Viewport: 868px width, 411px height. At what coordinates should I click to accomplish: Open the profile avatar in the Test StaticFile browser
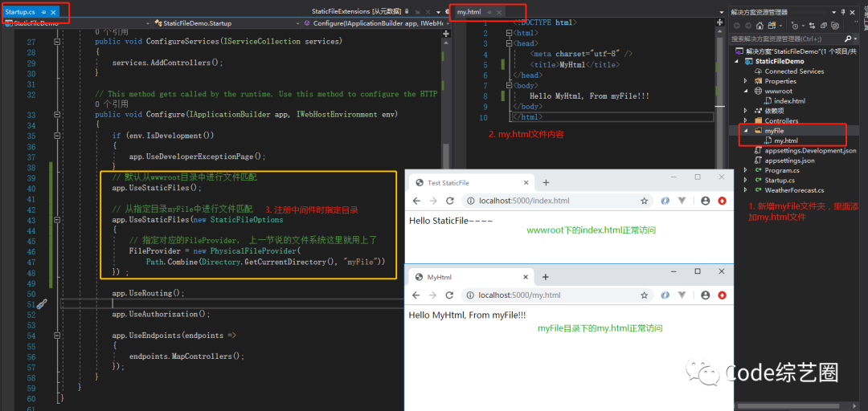pos(706,201)
